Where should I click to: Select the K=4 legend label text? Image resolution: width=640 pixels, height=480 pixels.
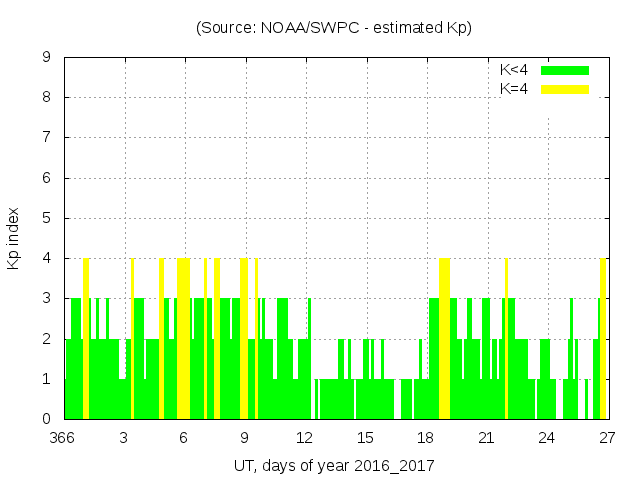tap(513, 89)
